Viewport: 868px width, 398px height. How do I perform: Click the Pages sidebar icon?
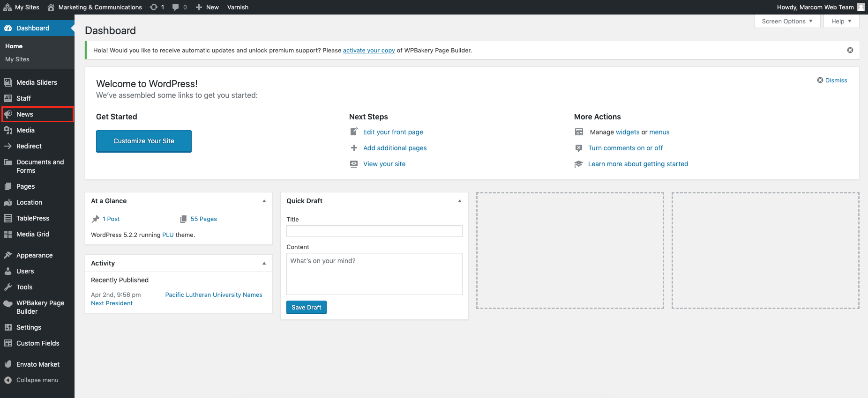(8, 186)
